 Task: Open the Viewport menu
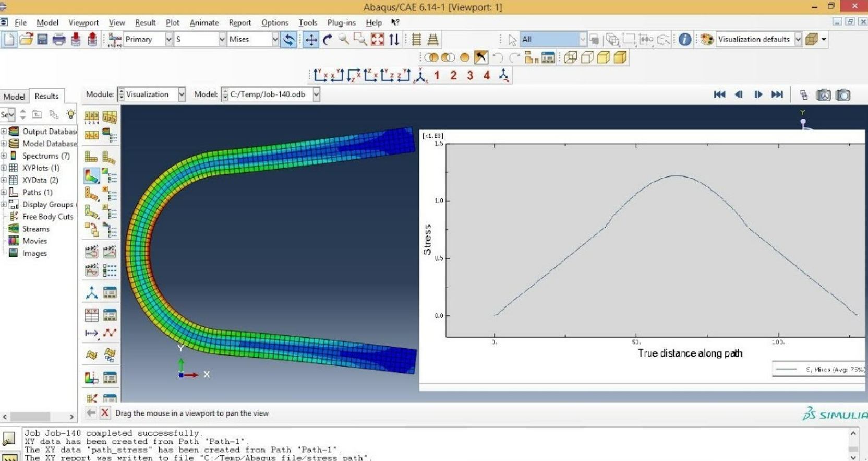point(83,22)
